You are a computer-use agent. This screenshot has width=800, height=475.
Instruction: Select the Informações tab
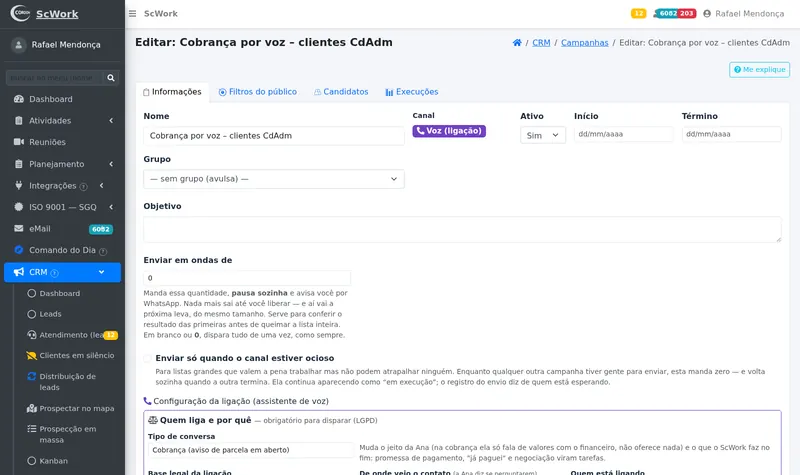172,92
